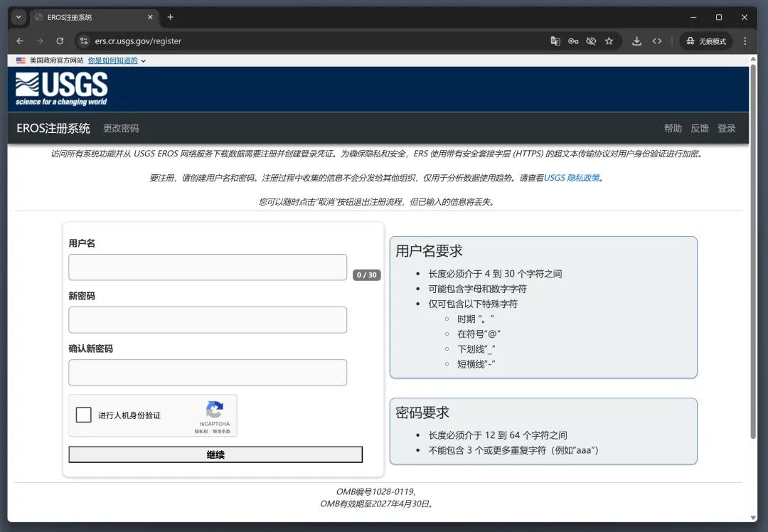Click the browser forward arrow
The width and height of the screenshot is (768, 532).
(x=40, y=41)
